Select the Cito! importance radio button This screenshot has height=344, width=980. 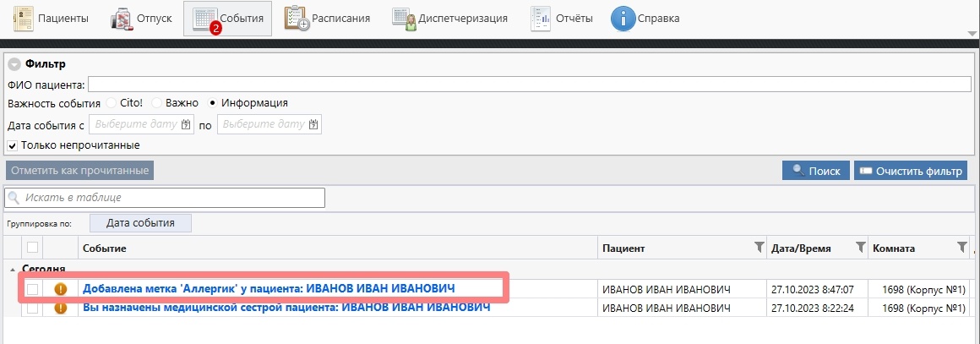[112, 103]
